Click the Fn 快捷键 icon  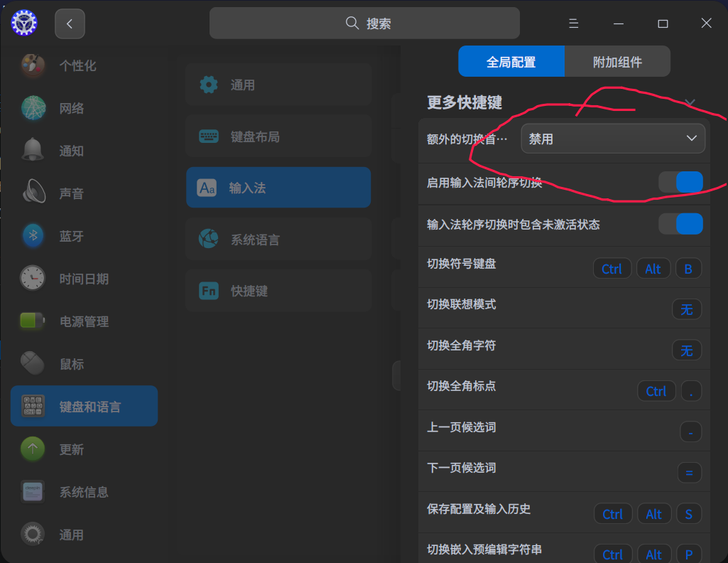208,290
